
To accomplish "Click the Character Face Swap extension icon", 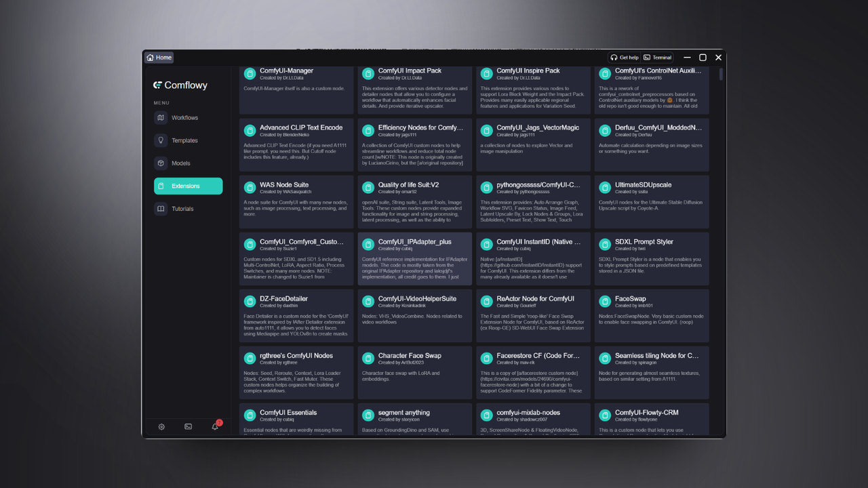I will point(368,358).
